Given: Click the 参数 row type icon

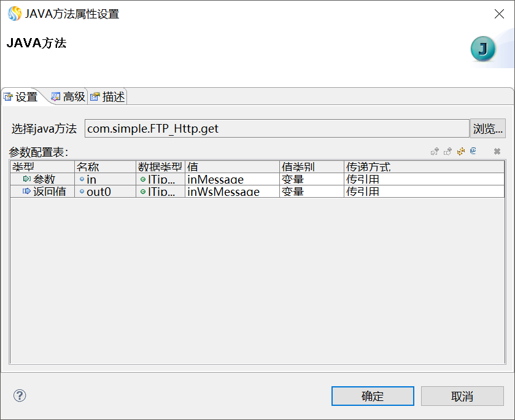Looking at the screenshot, I should (x=26, y=179).
